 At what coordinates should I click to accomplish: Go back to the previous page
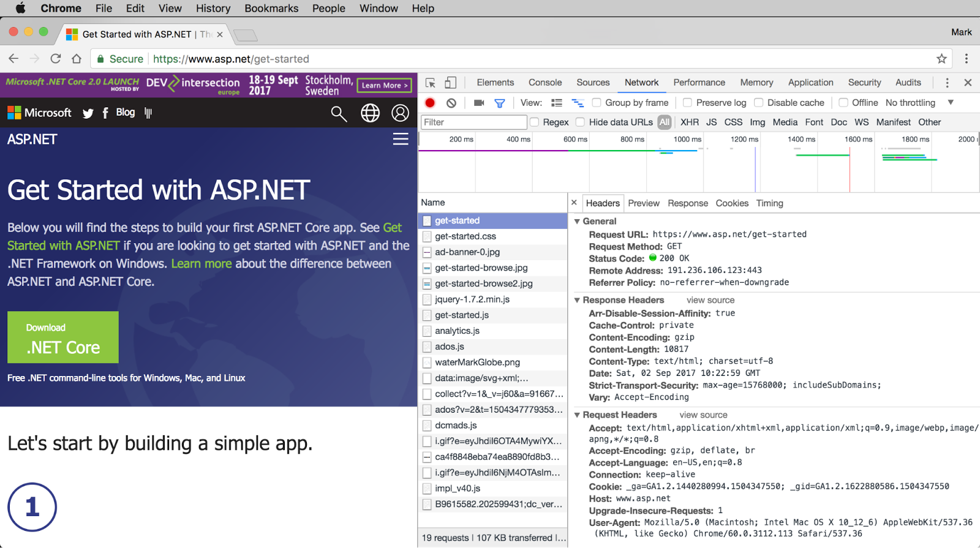13,59
